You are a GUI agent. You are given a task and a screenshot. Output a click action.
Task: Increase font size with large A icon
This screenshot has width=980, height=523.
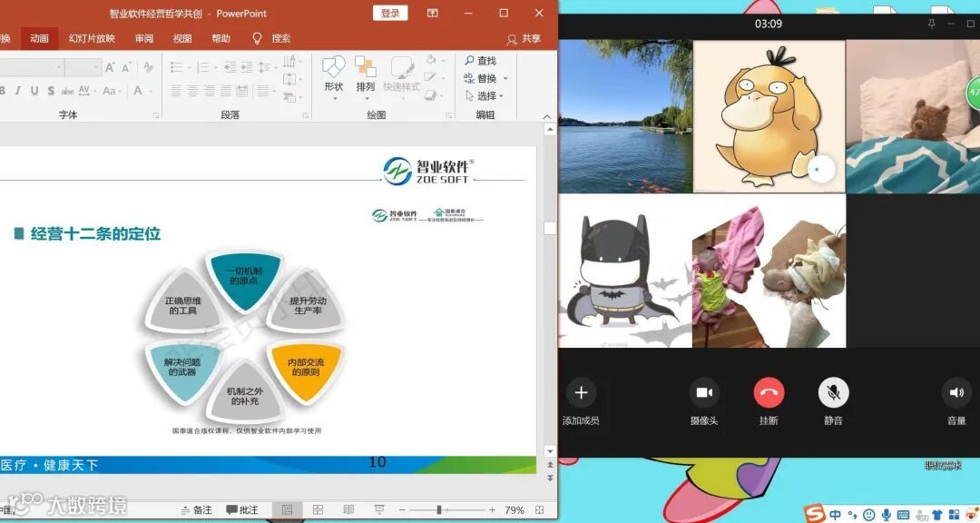point(110,67)
